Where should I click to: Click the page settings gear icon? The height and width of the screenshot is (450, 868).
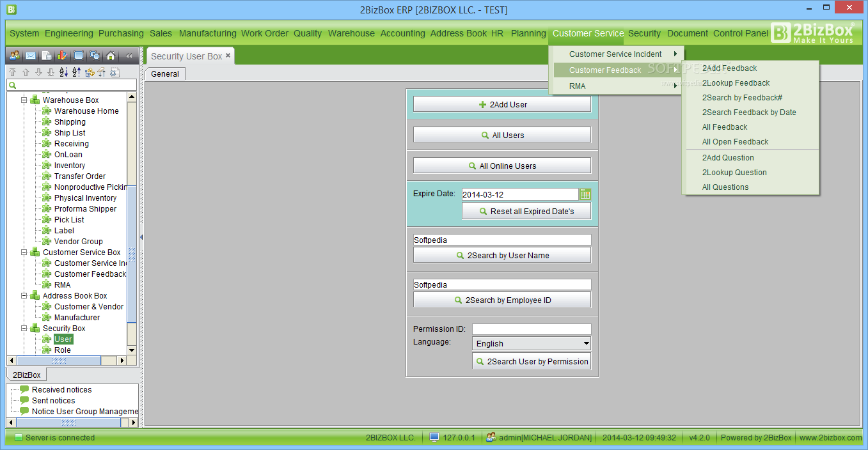[114, 72]
